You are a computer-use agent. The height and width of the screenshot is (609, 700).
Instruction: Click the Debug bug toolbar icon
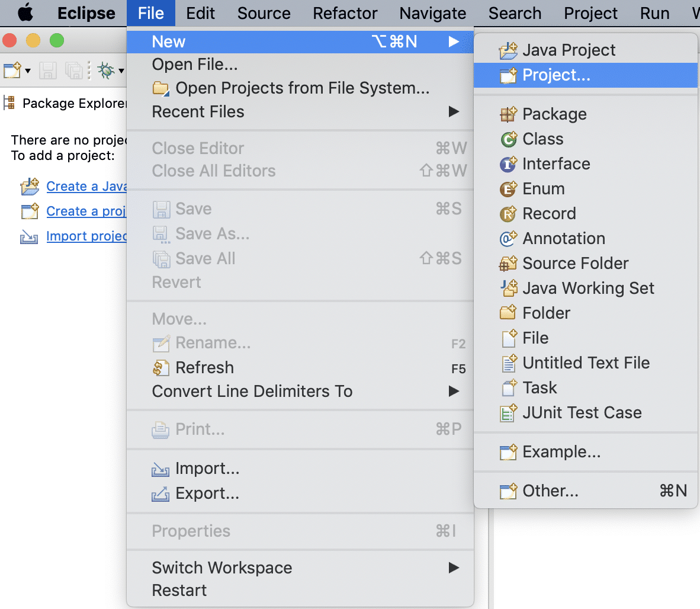(x=106, y=70)
